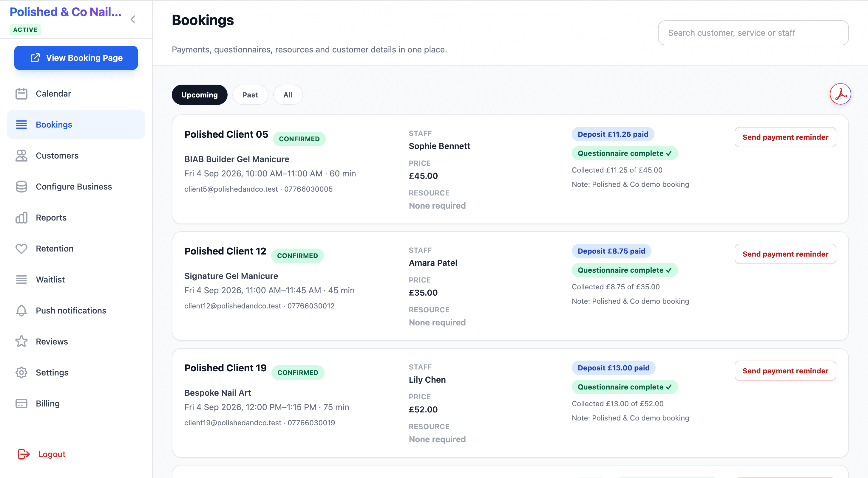Click the ACTIVE status badge

25,30
